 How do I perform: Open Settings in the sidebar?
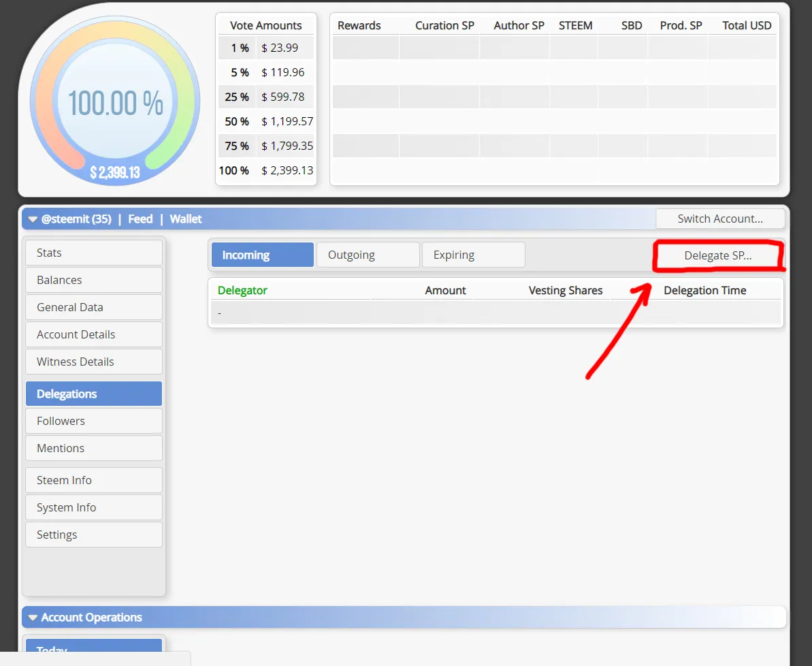click(94, 535)
